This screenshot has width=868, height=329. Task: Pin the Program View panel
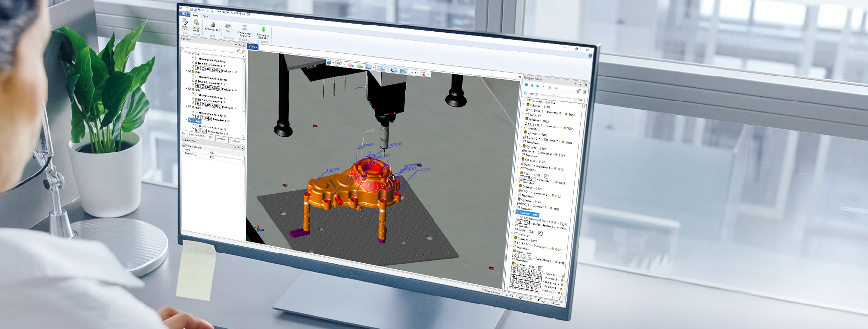pos(581,84)
